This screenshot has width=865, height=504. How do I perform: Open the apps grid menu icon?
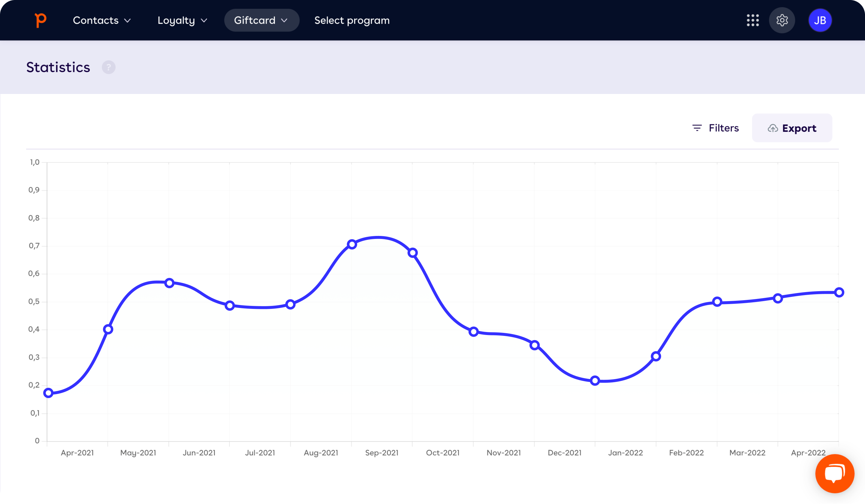coord(752,20)
